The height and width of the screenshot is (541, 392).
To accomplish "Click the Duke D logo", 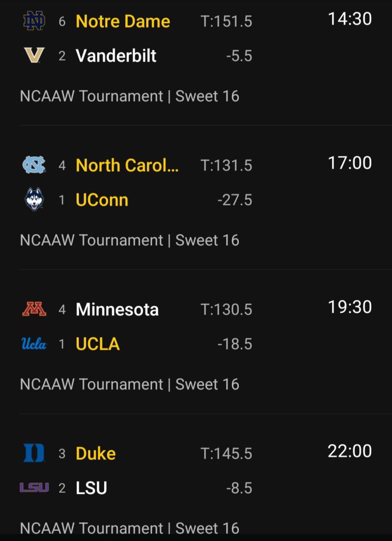I will pos(34,453).
